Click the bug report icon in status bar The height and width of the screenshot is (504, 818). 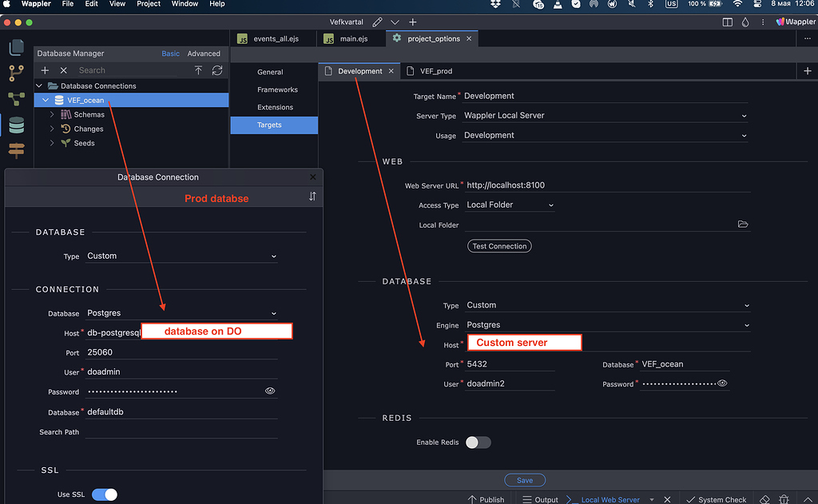[784, 499]
